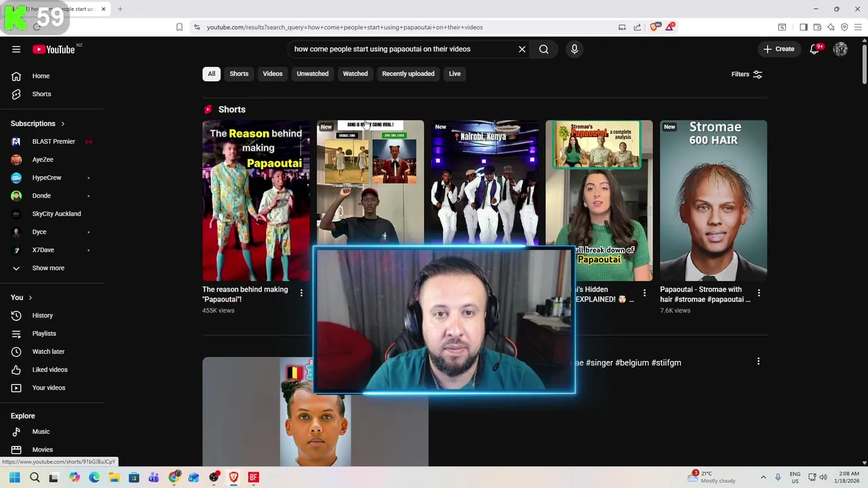
Task: Start voice search with the microphone icon
Action: [x=574, y=49]
